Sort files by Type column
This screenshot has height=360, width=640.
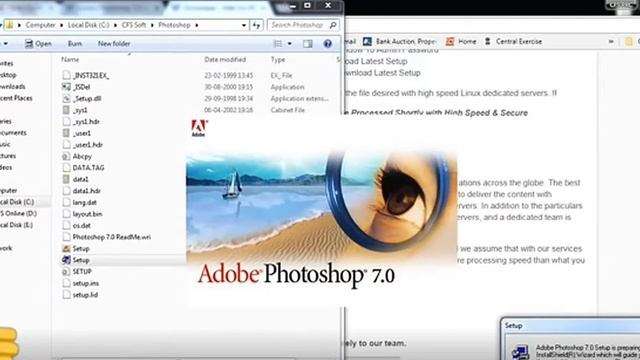tap(278, 60)
